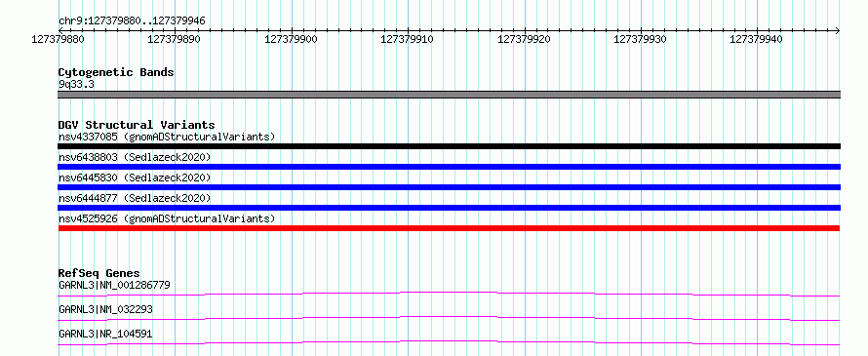
Task: Click the magenta GARNL3|NM_001286779 transcript line
Action: pyautogui.click(x=449, y=294)
